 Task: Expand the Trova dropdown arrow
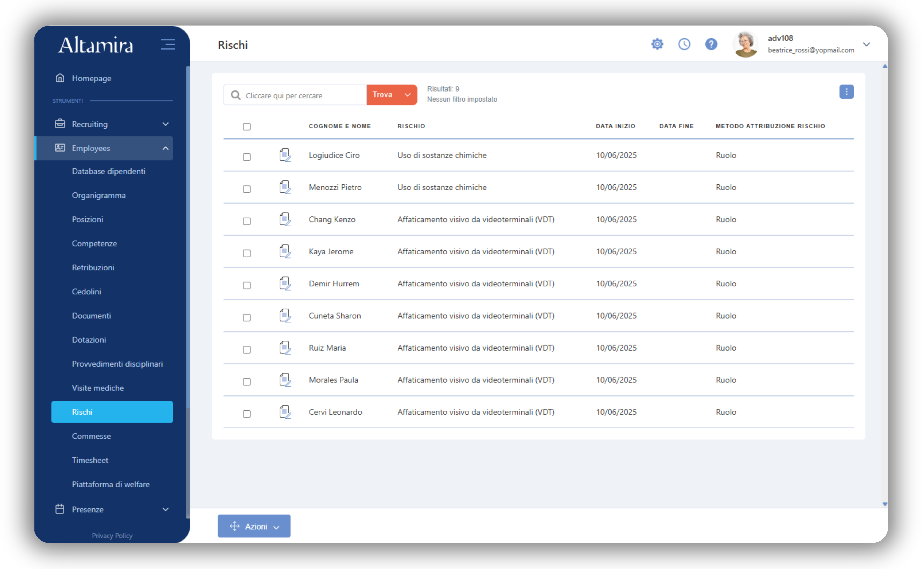point(408,95)
